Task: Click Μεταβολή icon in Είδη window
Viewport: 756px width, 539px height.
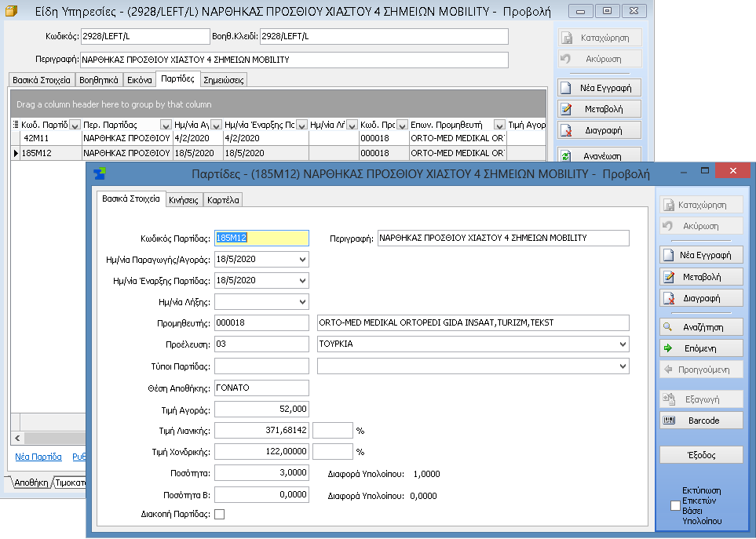Action: click(566, 109)
